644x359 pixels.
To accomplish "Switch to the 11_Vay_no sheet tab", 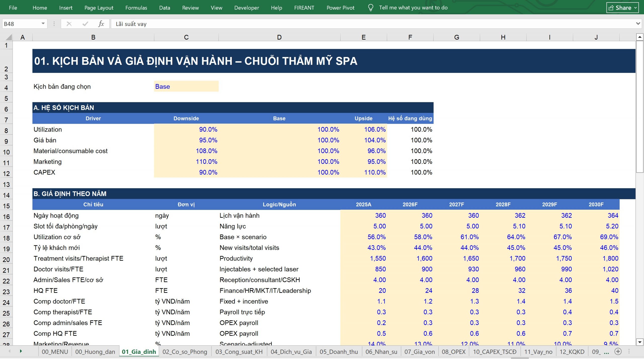I will 538,352.
